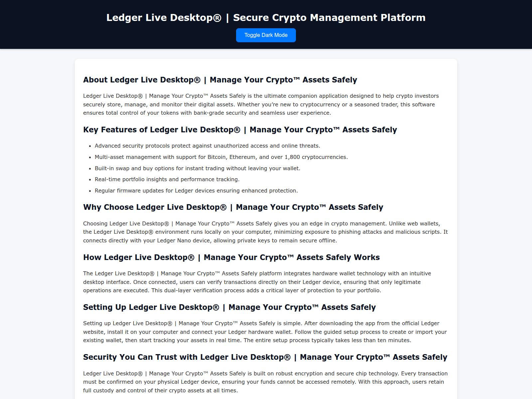Image resolution: width=532 pixels, height=399 pixels.
Task: Click the 'Multi-asset management' list item
Action: (221, 157)
